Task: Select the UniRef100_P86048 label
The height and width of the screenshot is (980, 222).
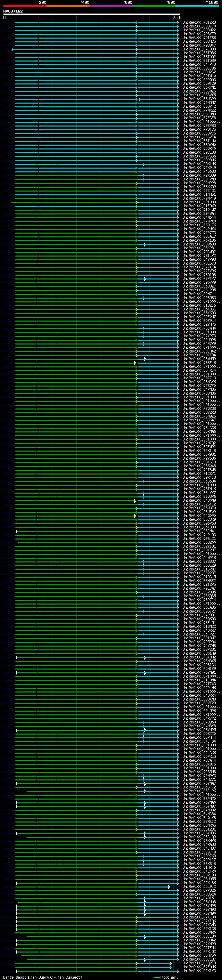Action: 199,466
